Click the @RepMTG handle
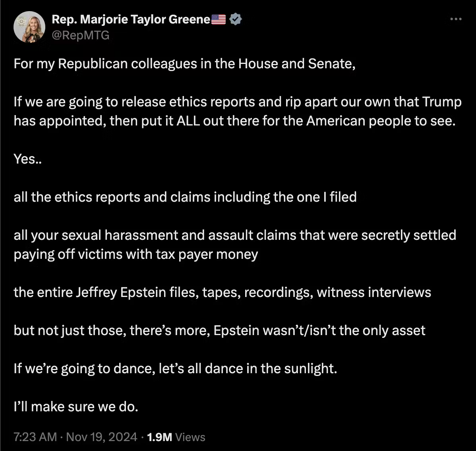 (x=80, y=35)
